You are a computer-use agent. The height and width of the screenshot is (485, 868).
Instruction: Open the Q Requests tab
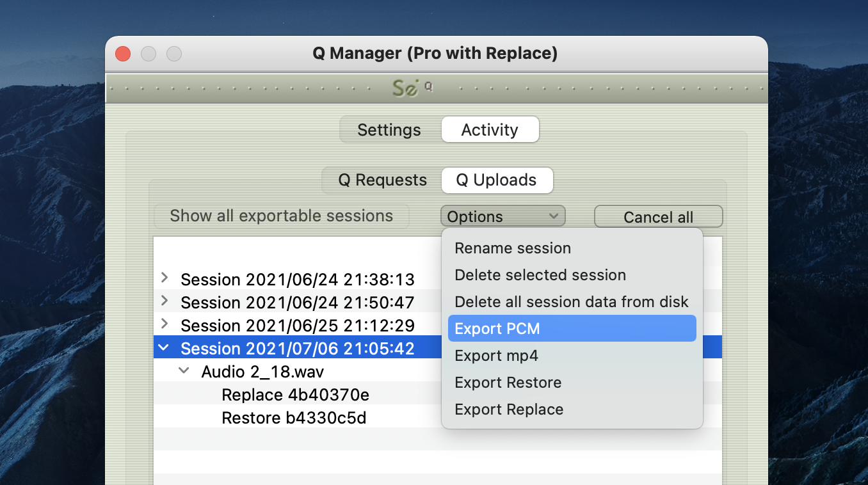382,180
